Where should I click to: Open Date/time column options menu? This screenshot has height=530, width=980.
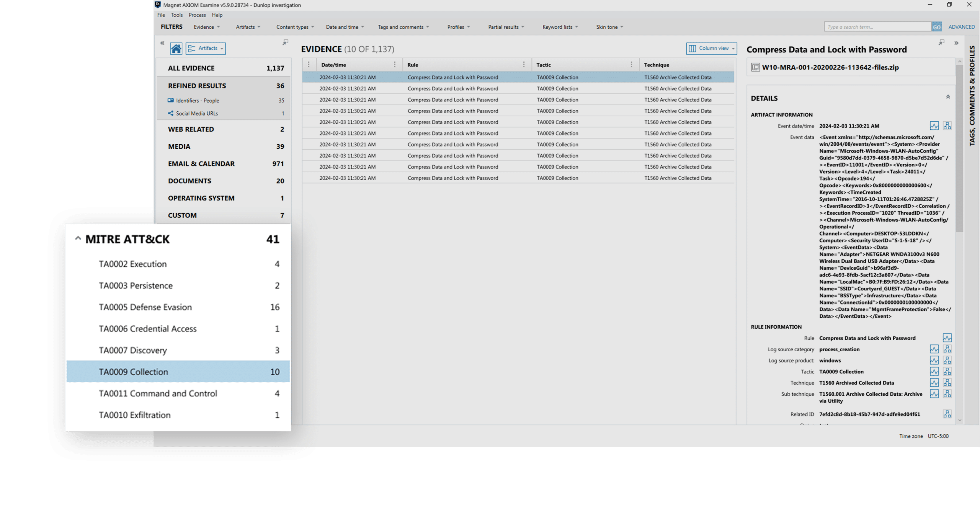point(395,65)
